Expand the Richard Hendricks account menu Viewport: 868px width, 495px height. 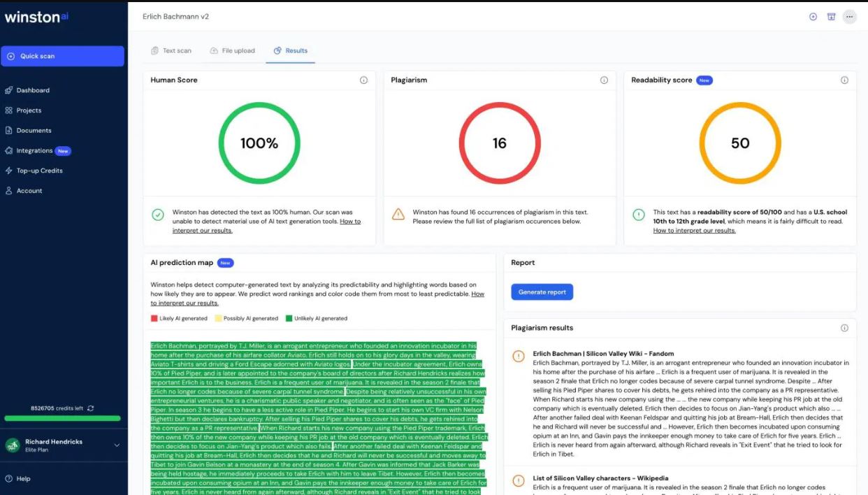117,445
